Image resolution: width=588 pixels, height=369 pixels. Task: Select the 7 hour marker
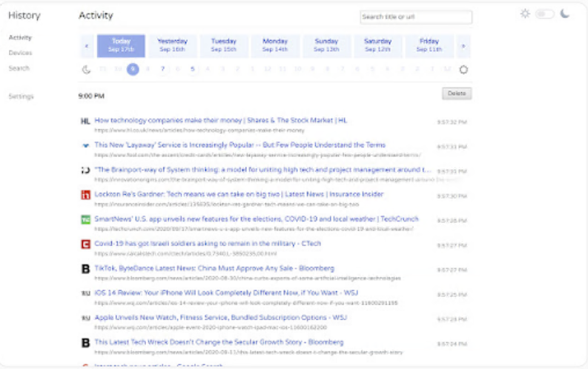click(x=162, y=69)
